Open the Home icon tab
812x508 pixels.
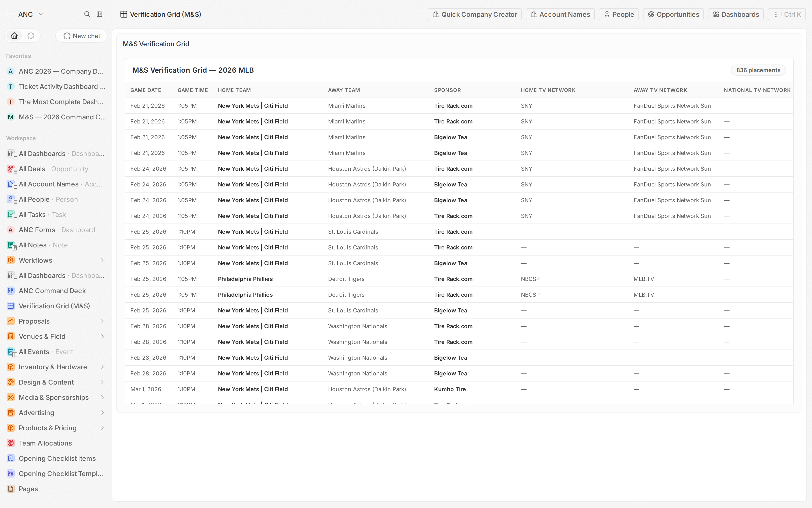[x=14, y=36]
